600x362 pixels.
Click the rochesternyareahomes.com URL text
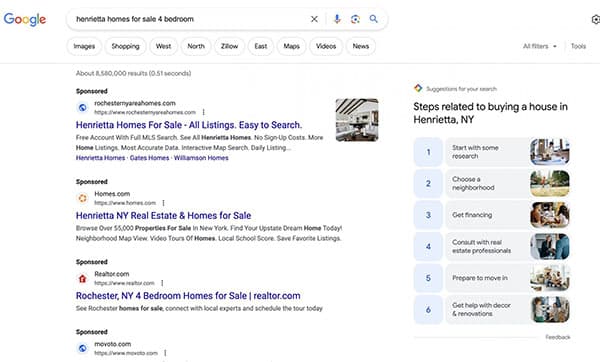[145, 112]
